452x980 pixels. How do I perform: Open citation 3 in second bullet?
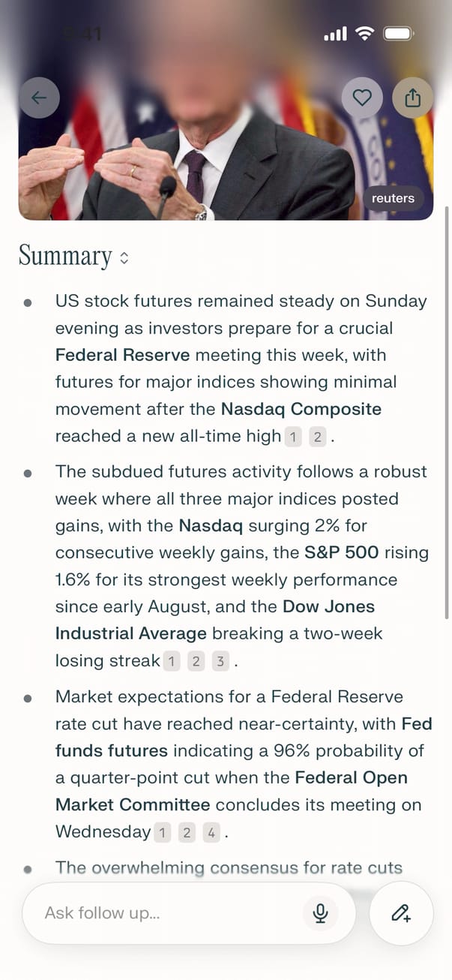[220, 661]
